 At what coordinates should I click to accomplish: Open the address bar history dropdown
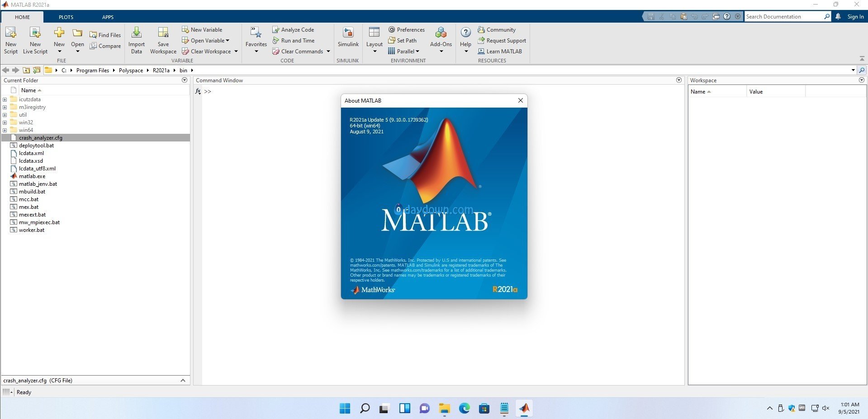pos(853,70)
